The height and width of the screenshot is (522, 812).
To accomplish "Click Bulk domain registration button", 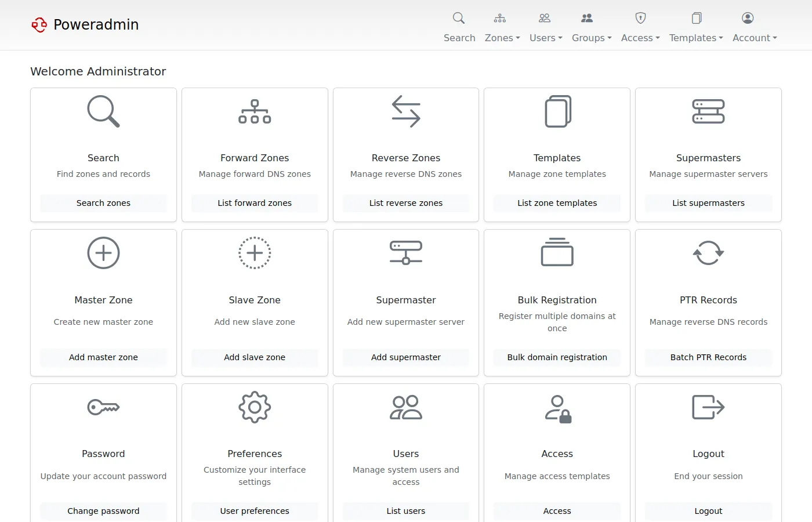I will (557, 357).
